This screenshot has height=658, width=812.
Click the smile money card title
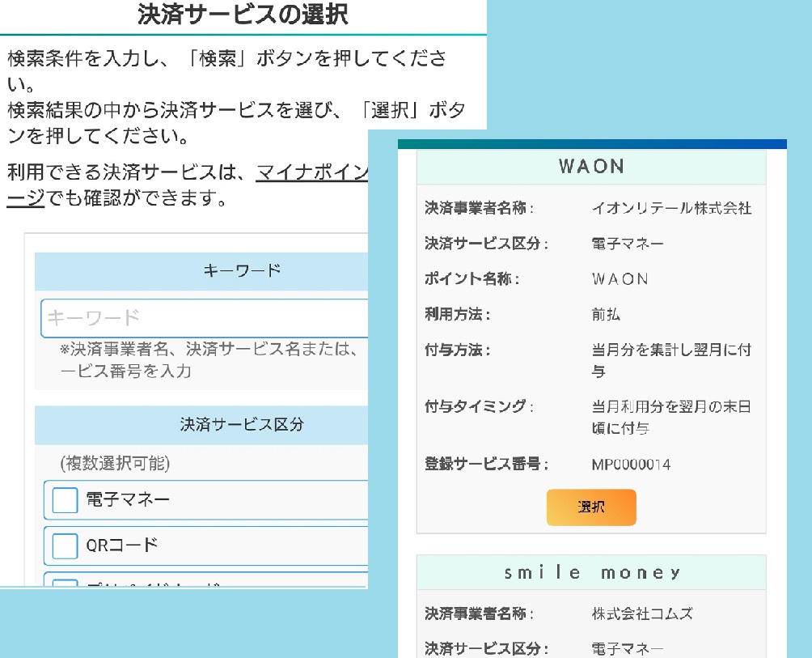[x=591, y=572]
